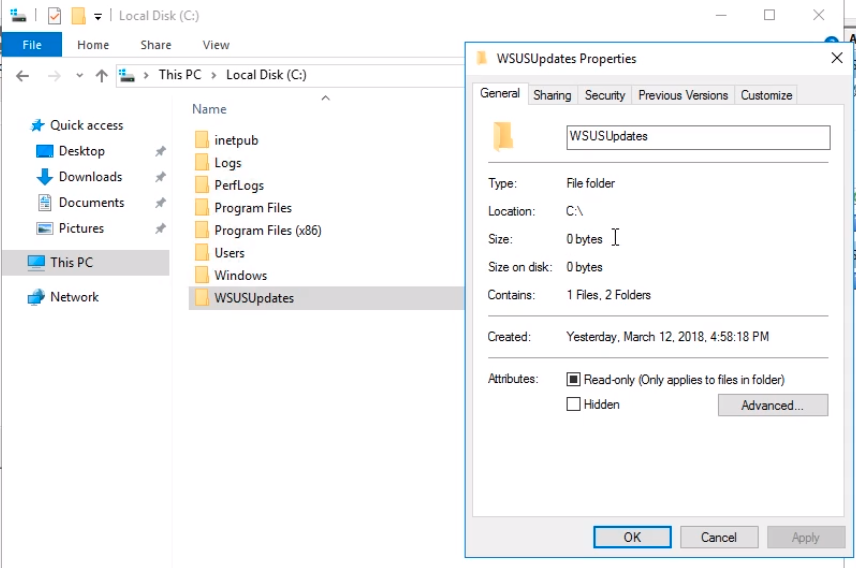Open the View ribbon tab

click(216, 45)
